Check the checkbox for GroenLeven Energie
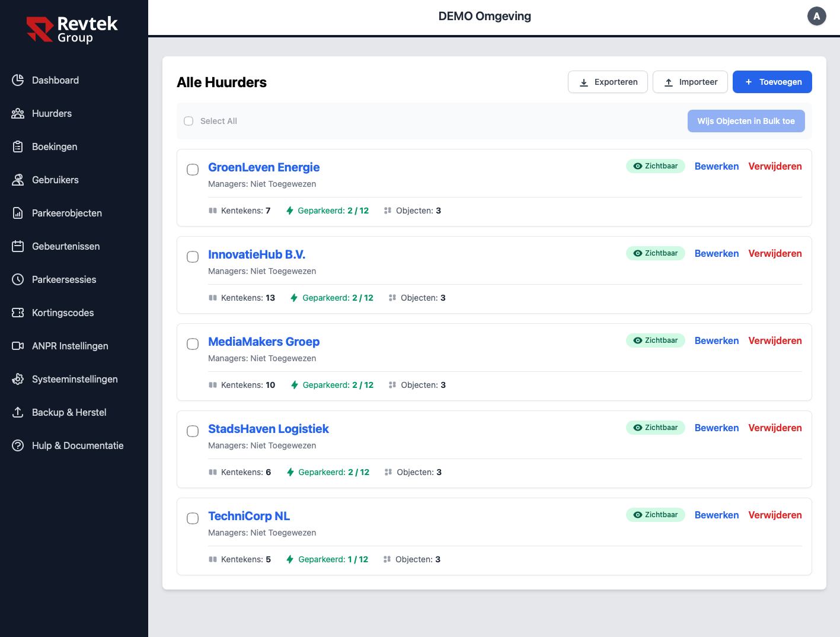The image size is (840, 637). pyautogui.click(x=192, y=170)
